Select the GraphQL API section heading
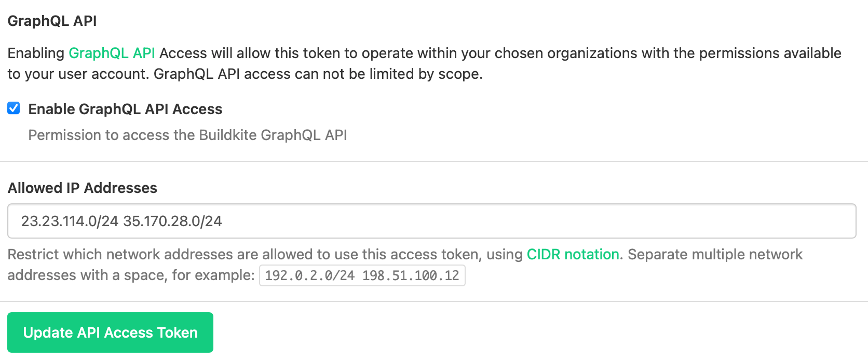This screenshot has width=868, height=361. pos(52,21)
